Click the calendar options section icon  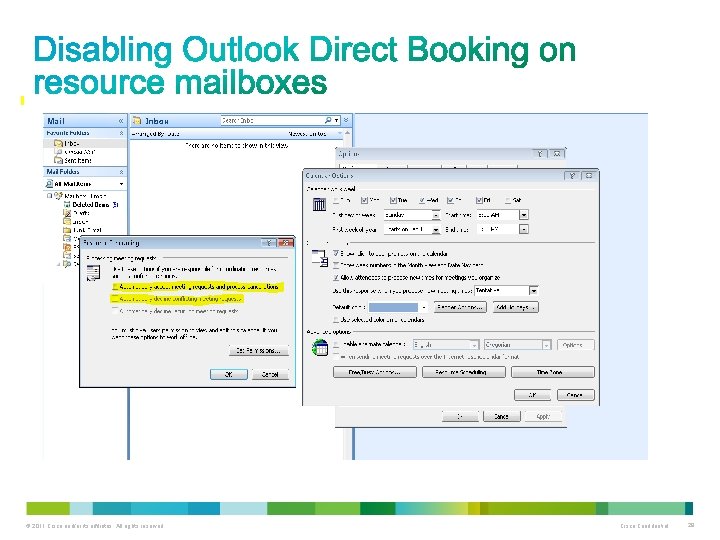point(320,258)
